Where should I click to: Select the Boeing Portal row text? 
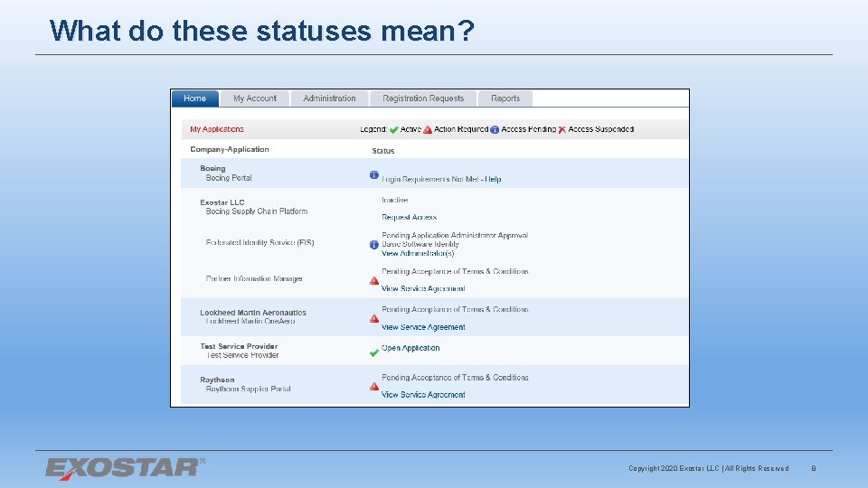[229, 178]
